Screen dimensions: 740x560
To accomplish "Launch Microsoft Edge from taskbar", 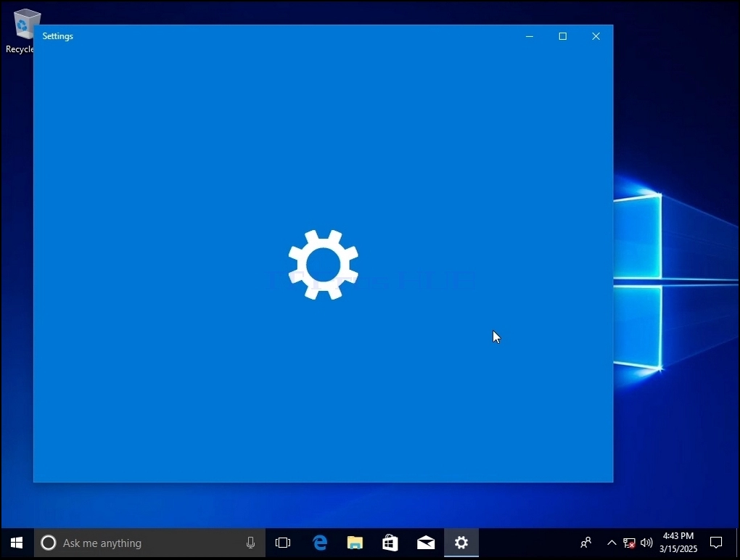I will pos(320,543).
